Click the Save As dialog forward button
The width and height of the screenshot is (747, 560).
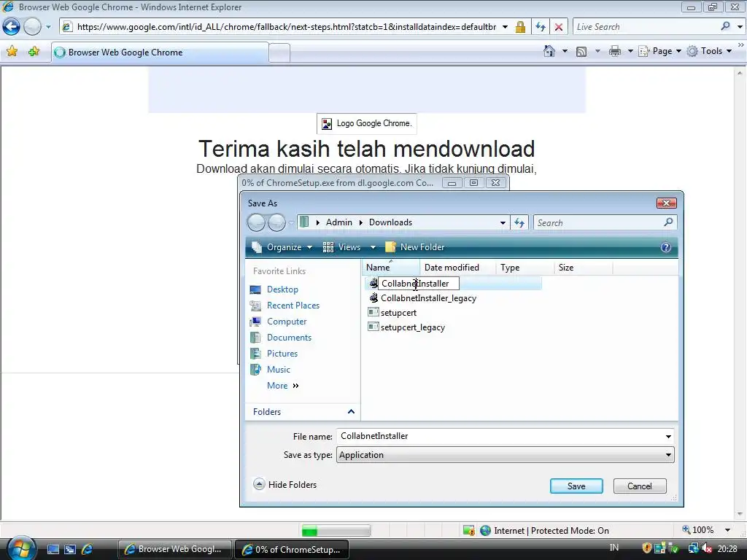click(x=276, y=222)
